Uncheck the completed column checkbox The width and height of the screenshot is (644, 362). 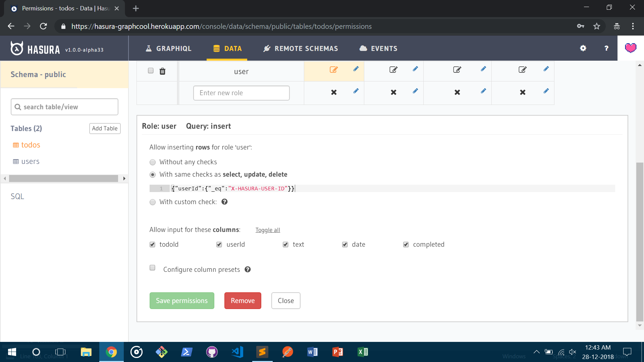[x=406, y=245]
